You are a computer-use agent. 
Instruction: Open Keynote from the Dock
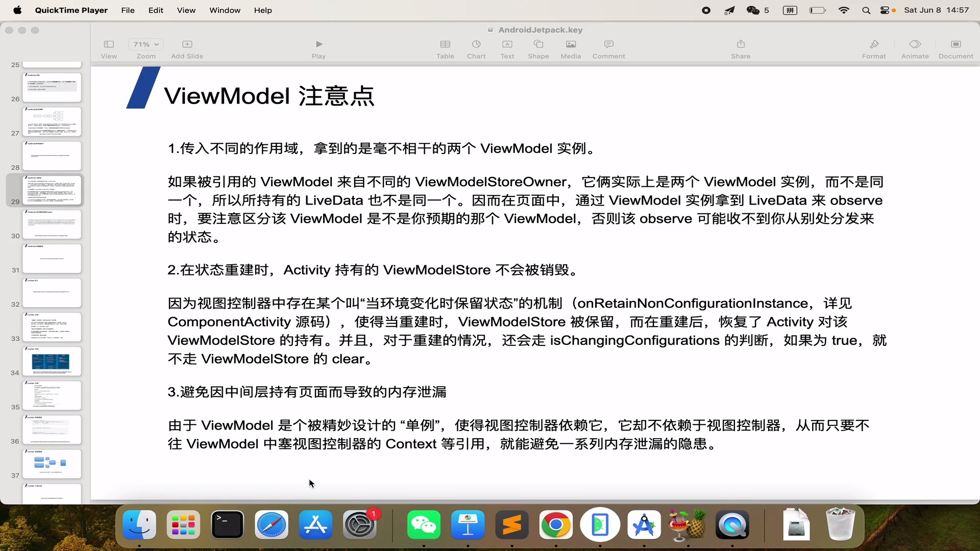[468, 524]
